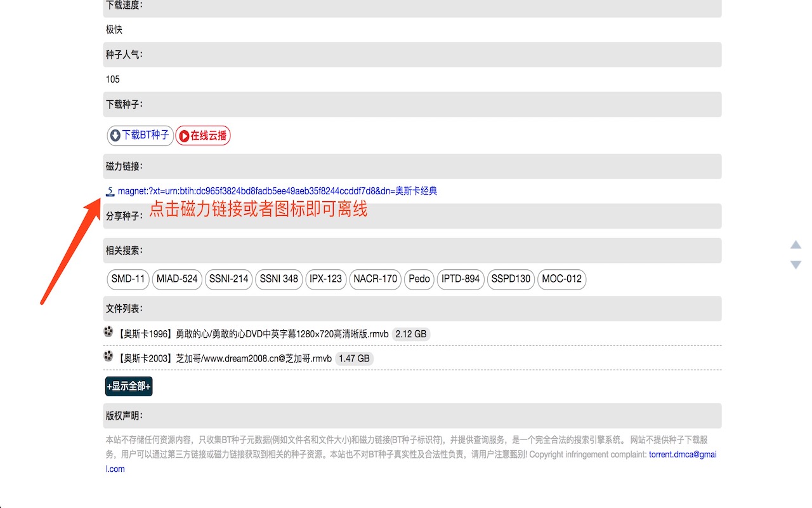Email the DMCA complaint address link

[681, 454]
